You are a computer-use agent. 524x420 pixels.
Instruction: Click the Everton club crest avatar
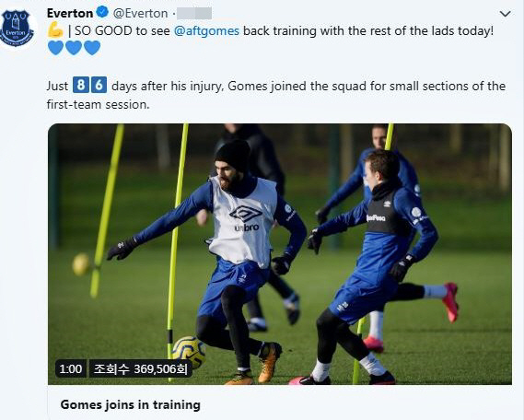pos(17,28)
